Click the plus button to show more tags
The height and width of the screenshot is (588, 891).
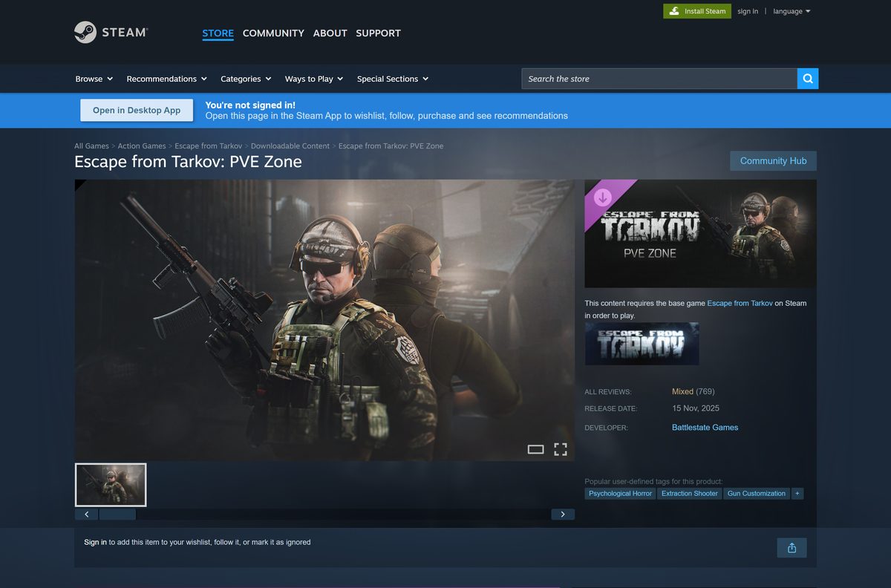pyautogui.click(x=797, y=493)
